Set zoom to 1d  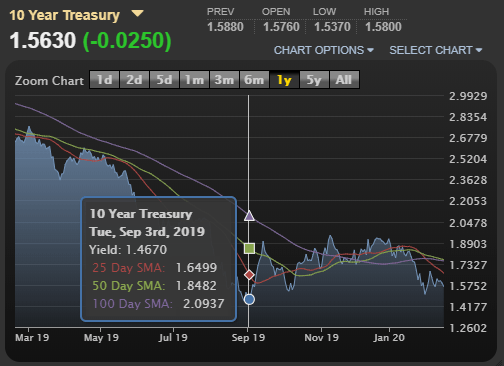(104, 80)
